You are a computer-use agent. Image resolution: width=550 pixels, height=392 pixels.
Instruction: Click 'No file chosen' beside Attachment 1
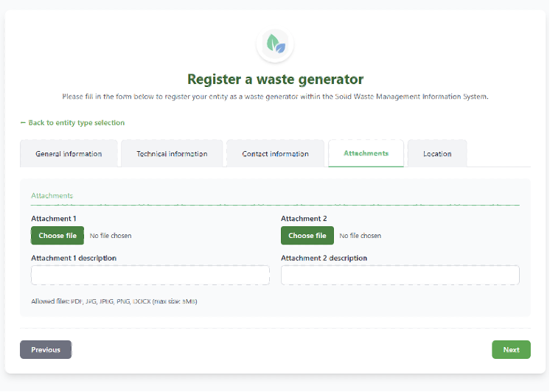(111, 236)
